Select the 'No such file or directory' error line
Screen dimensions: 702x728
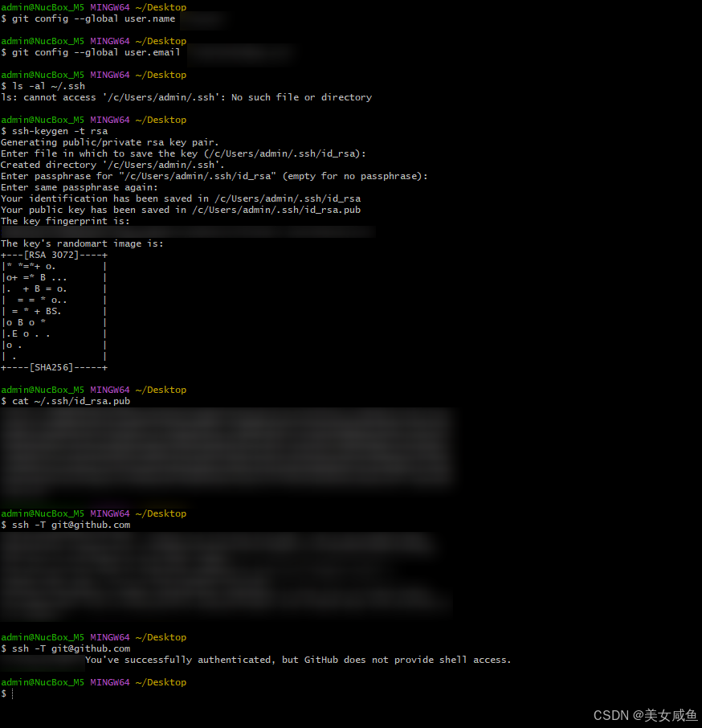186,97
